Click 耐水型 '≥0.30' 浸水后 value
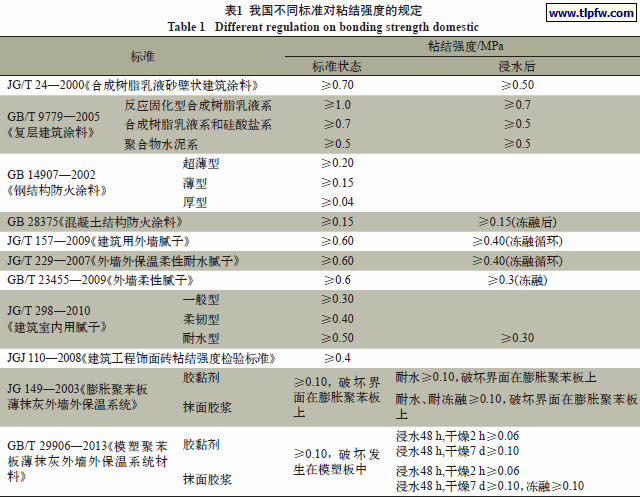 518,338
